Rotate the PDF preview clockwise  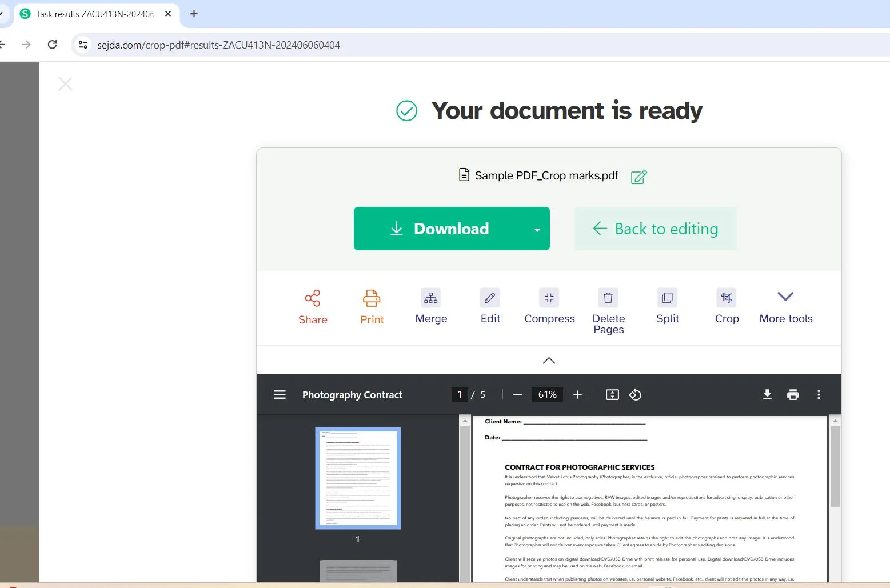(635, 394)
